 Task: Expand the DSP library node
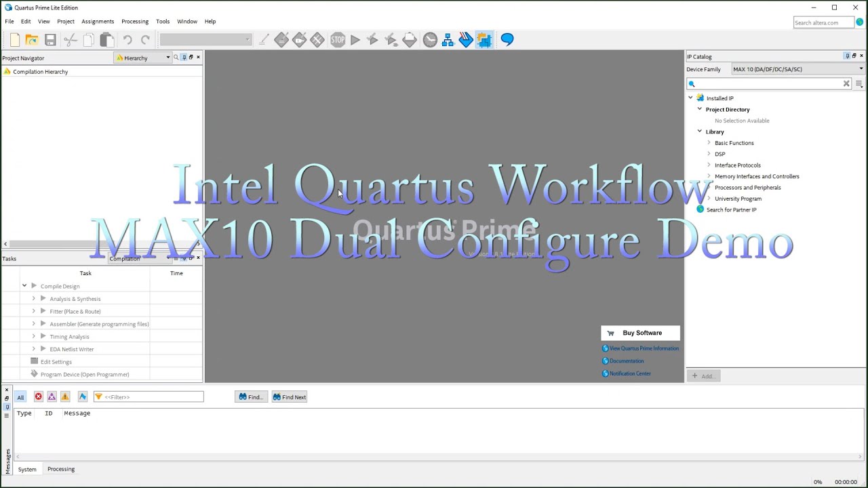[x=709, y=154]
